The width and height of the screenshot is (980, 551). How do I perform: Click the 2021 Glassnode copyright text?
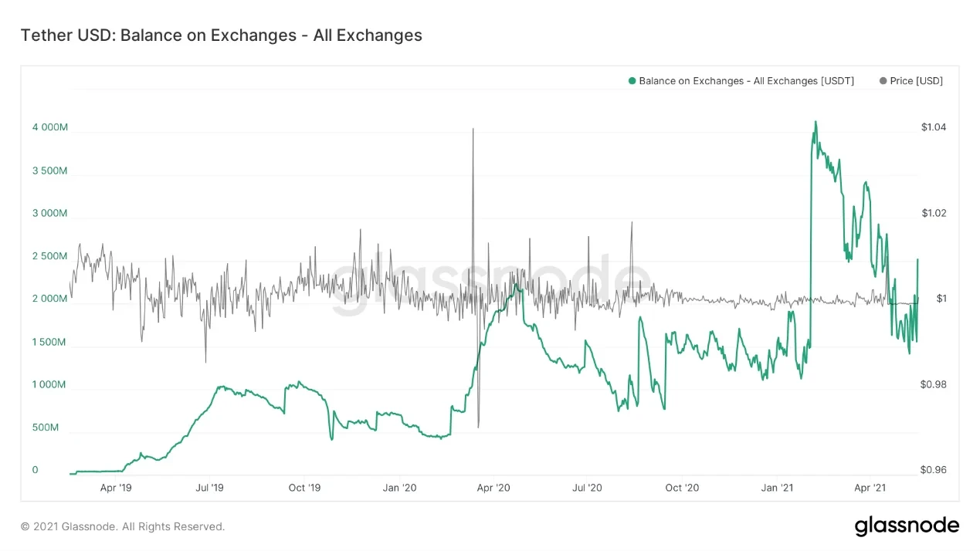tap(122, 526)
